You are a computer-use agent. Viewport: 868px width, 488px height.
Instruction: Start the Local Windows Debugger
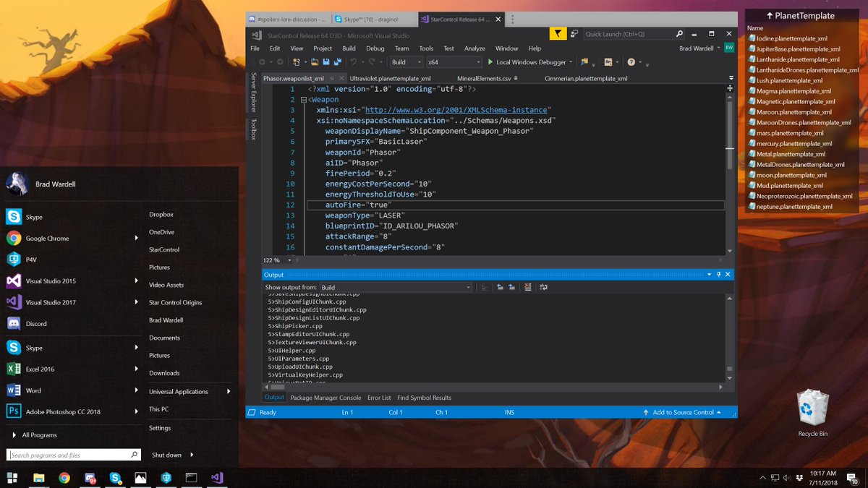click(x=526, y=62)
